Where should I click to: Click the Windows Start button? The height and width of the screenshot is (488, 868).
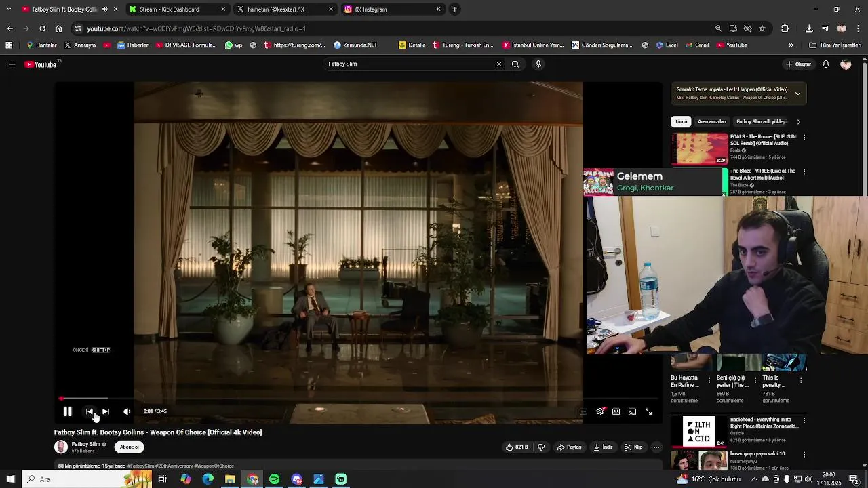click(x=10, y=479)
